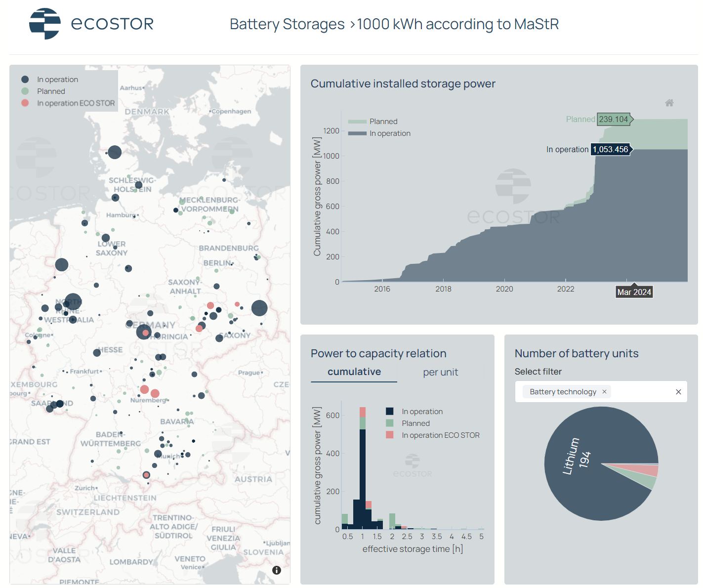Click large dark marker east of Saxony
Screen dimensions: 703x588
pos(259,308)
